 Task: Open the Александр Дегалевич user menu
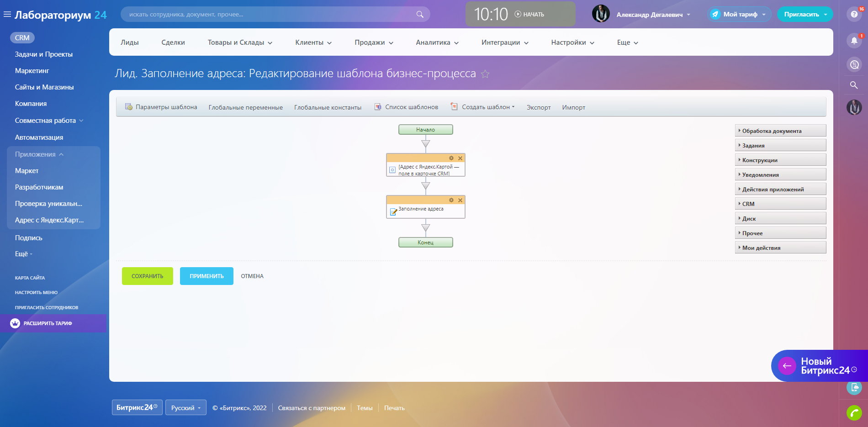point(653,15)
